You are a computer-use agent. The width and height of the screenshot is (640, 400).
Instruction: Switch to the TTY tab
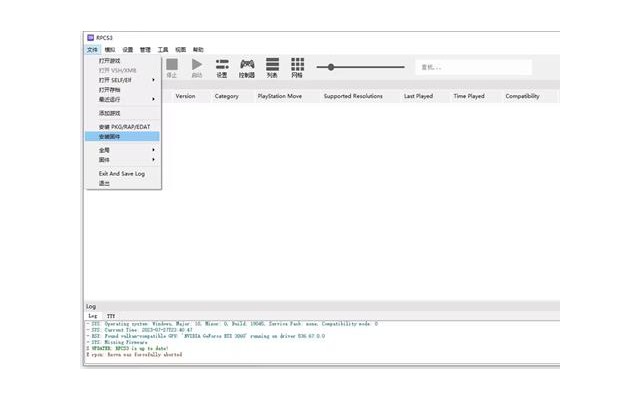pyautogui.click(x=111, y=316)
